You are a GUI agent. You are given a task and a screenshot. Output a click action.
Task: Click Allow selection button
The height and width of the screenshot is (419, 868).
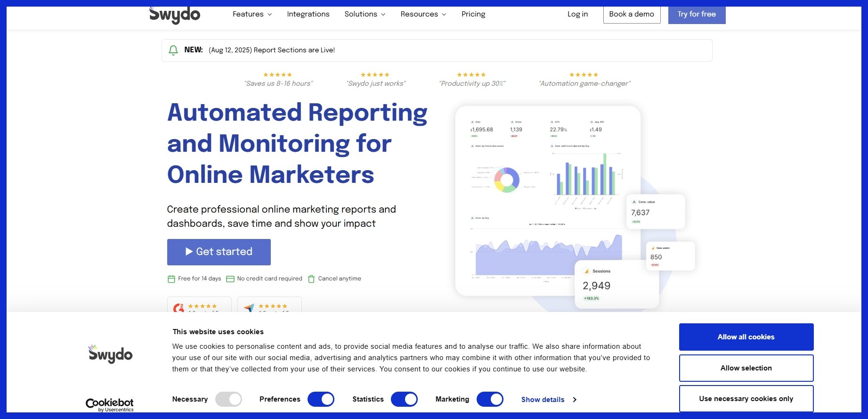(746, 368)
